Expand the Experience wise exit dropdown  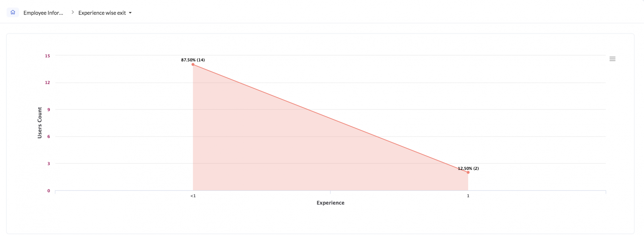[105, 13]
